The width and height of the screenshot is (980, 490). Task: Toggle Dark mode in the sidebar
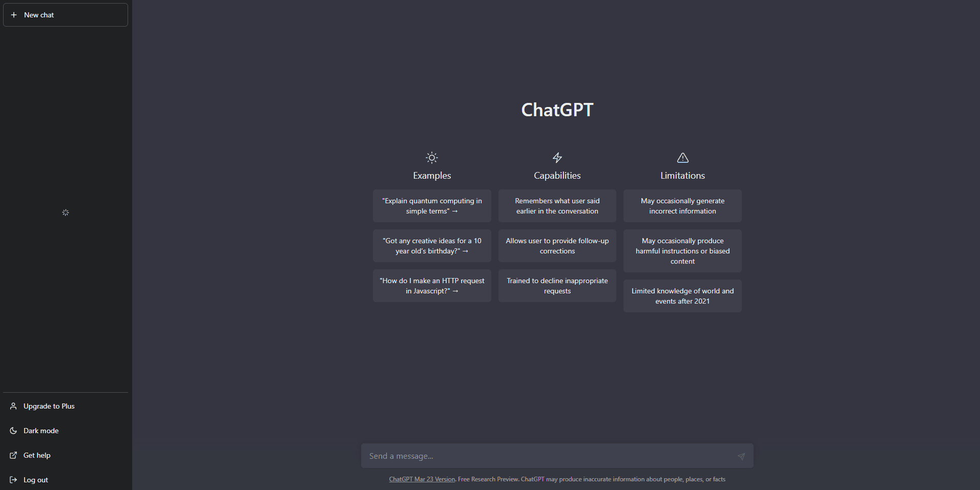(66, 431)
